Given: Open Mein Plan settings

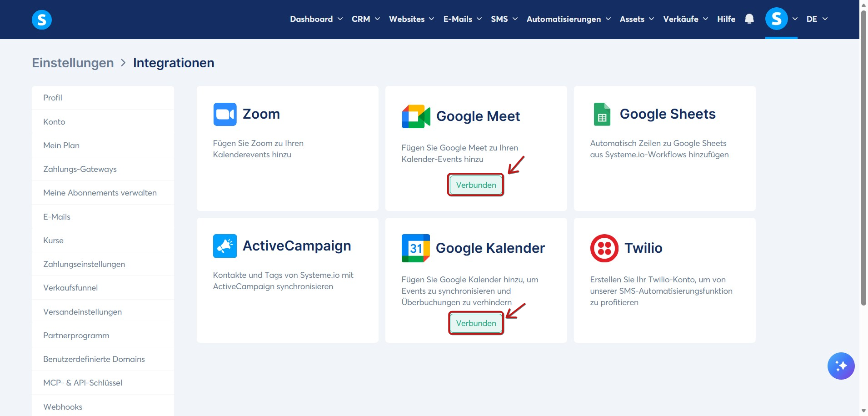Looking at the screenshot, I should coord(103,145).
